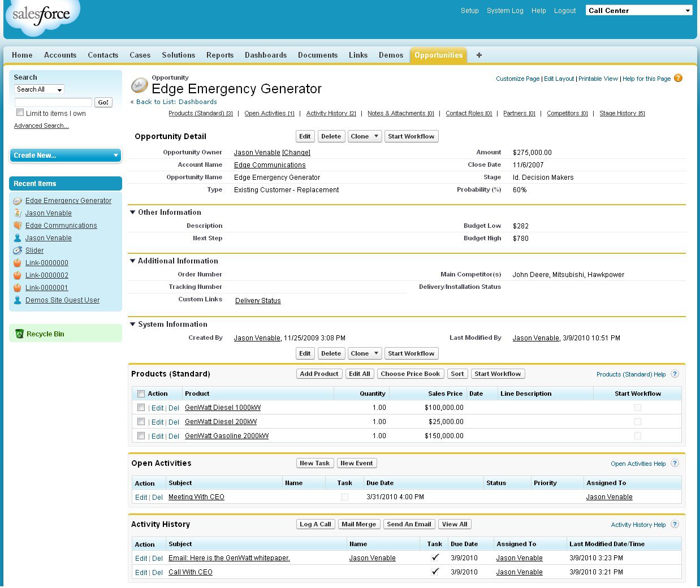Open the Home tab
Viewport: 700px width, 588px height.
pyautogui.click(x=22, y=55)
